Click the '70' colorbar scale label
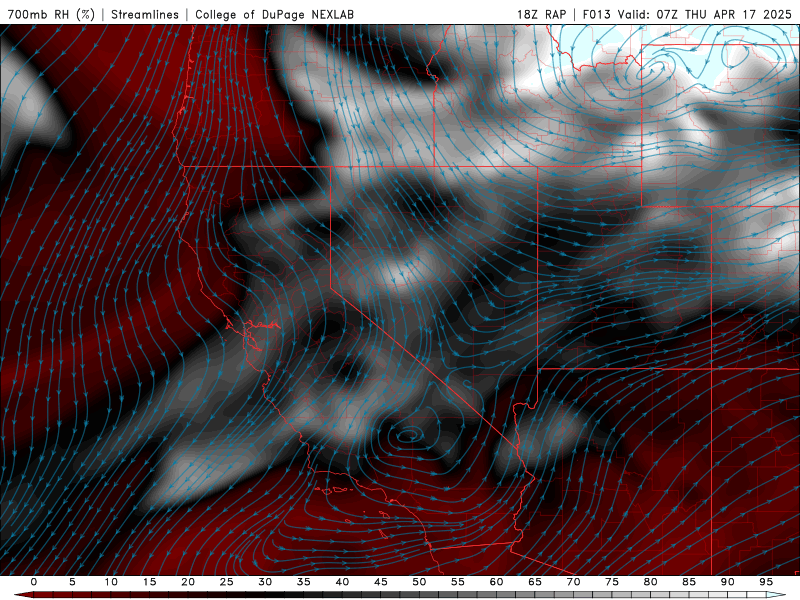800x600 pixels. [x=573, y=582]
